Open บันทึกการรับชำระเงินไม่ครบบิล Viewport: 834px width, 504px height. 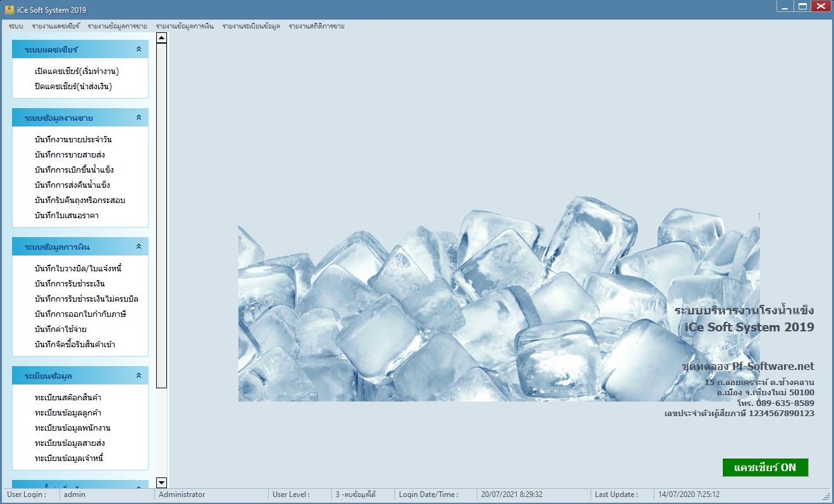[x=87, y=299]
